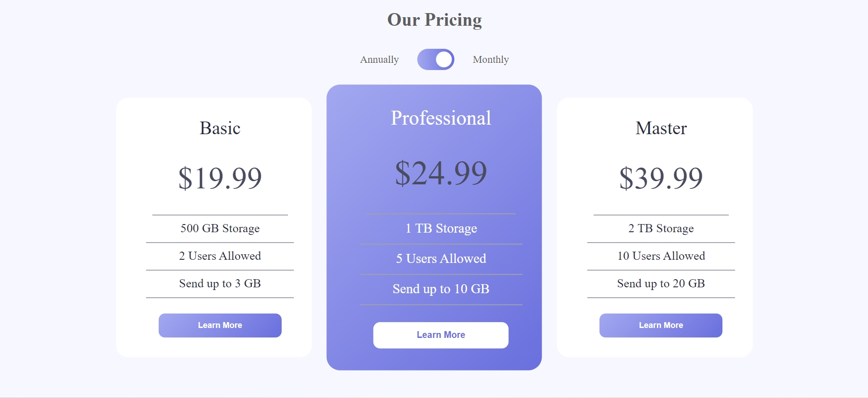Click the Send up to 3 GB text
Viewport: 868px width, 398px height.
click(x=220, y=283)
